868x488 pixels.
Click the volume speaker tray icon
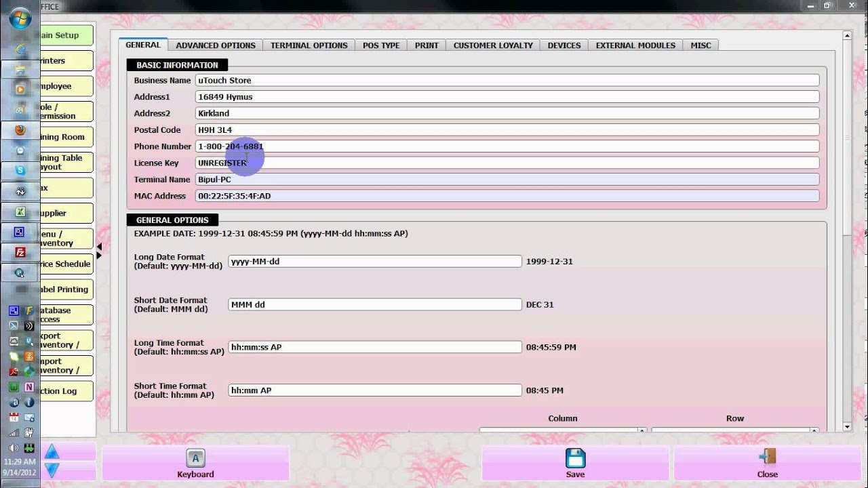point(14,448)
